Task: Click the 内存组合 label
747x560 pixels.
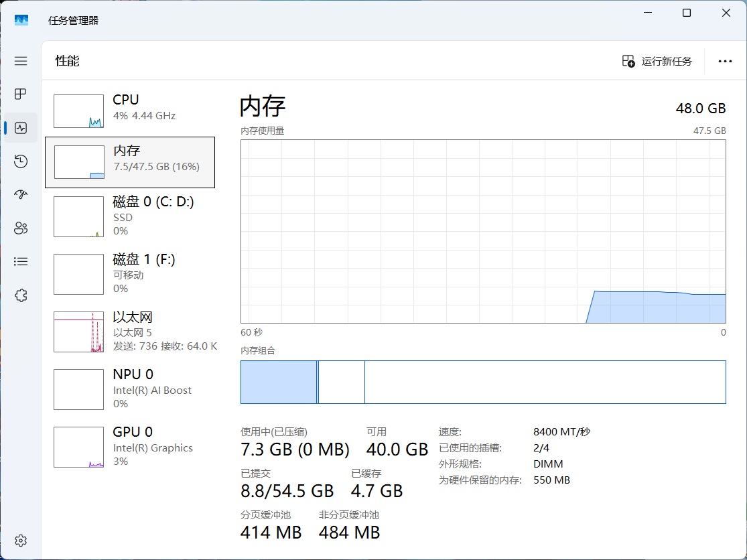Action: tap(258, 350)
